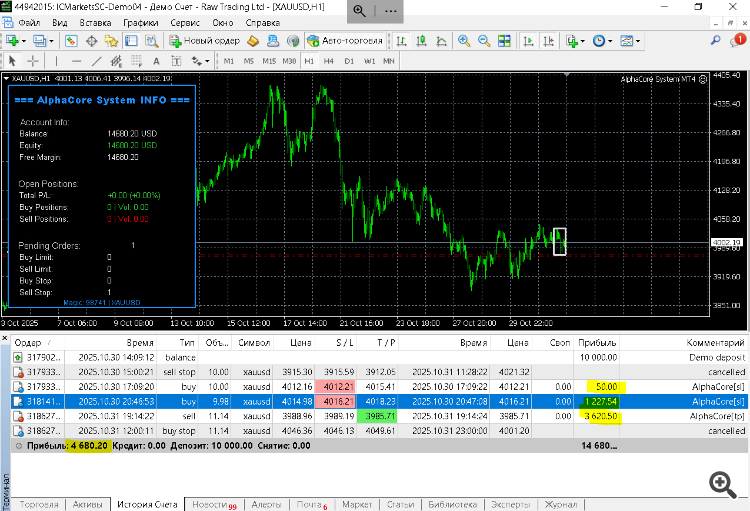Click the Новый ордер button
The image size is (750, 511).
tap(206, 41)
